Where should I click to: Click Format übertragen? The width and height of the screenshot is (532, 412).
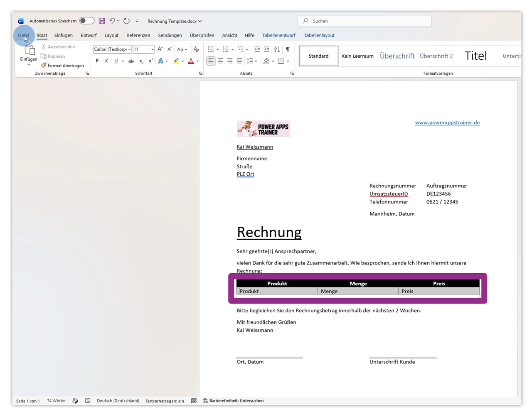pos(62,66)
